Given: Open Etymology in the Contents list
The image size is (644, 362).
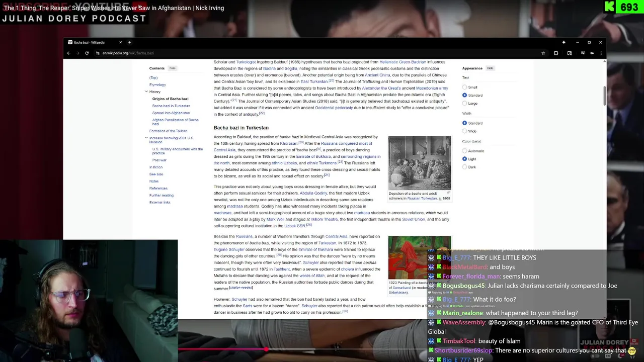Looking at the screenshot, I should (x=157, y=84).
